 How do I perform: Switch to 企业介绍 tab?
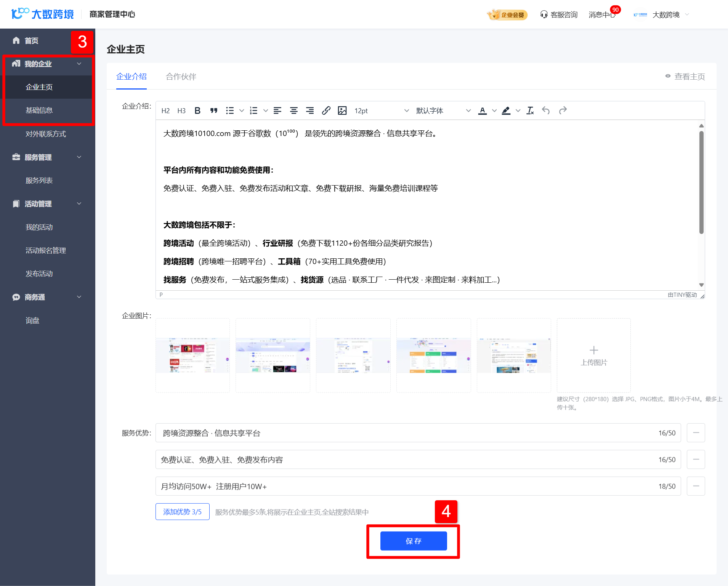(131, 77)
